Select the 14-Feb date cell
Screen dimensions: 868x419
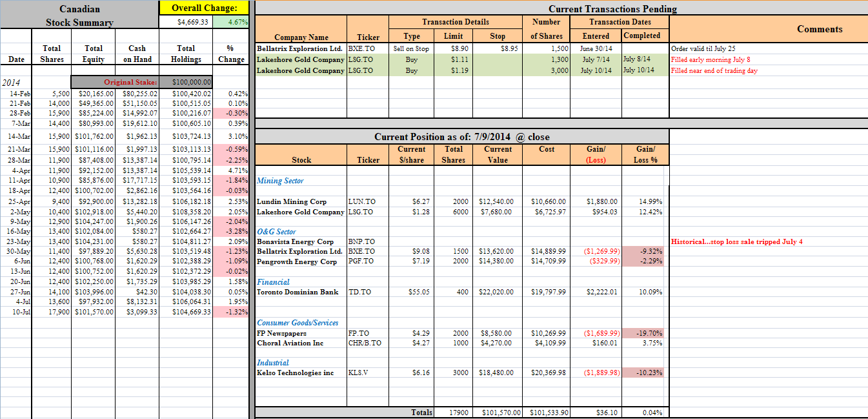point(17,94)
